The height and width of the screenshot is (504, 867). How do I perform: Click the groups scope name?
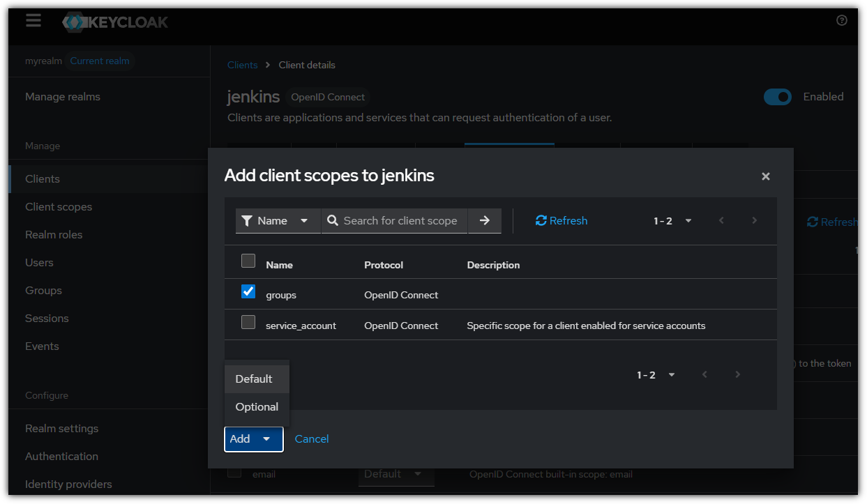click(x=281, y=295)
